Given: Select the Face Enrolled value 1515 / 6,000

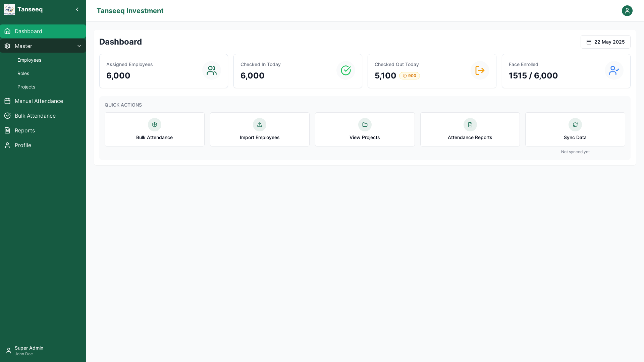Looking at the screenshot, I should coord(533,76).
